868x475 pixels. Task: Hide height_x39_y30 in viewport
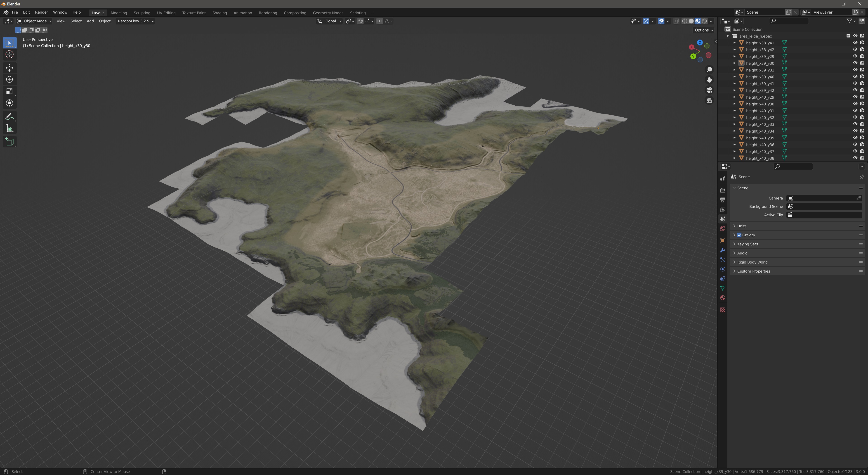[x=855, y=63]
